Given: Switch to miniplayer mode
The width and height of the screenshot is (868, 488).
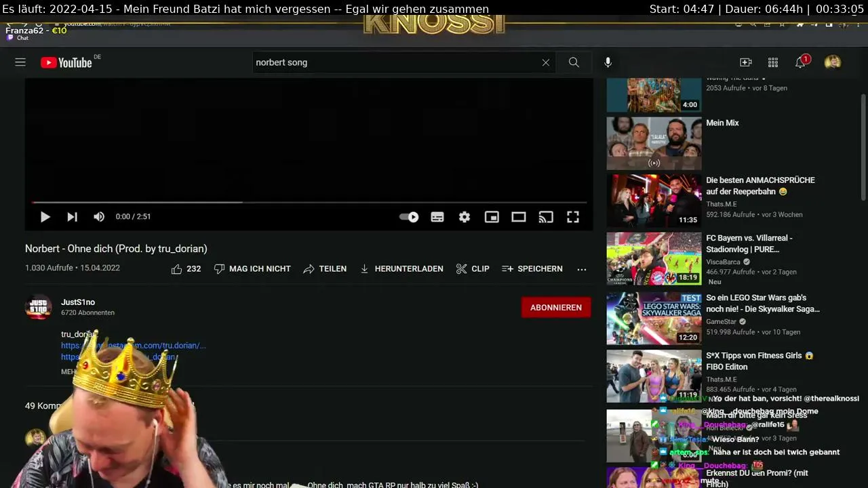Looking at the screenshot, I should pyautogui.click(x=492, y=217).
